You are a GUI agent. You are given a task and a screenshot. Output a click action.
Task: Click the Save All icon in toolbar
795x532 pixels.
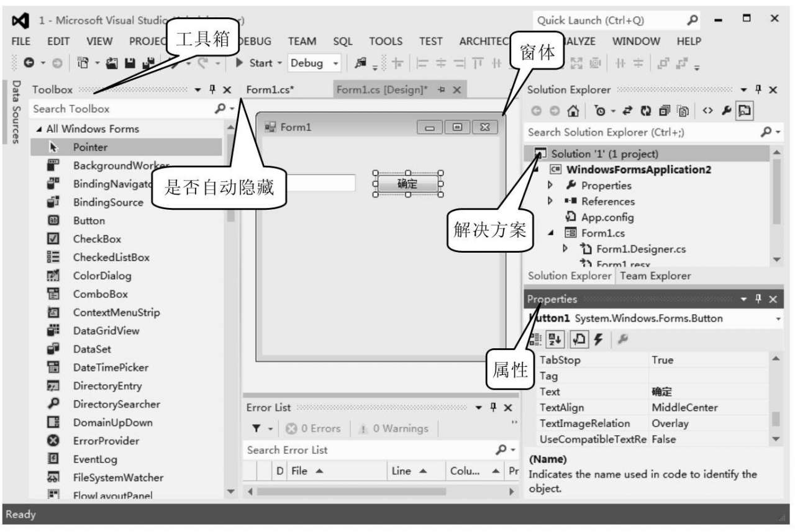point(148,63)
